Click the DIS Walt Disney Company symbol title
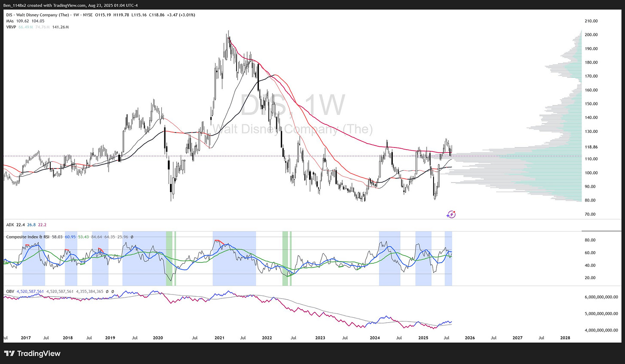 (x=37, y=15)
